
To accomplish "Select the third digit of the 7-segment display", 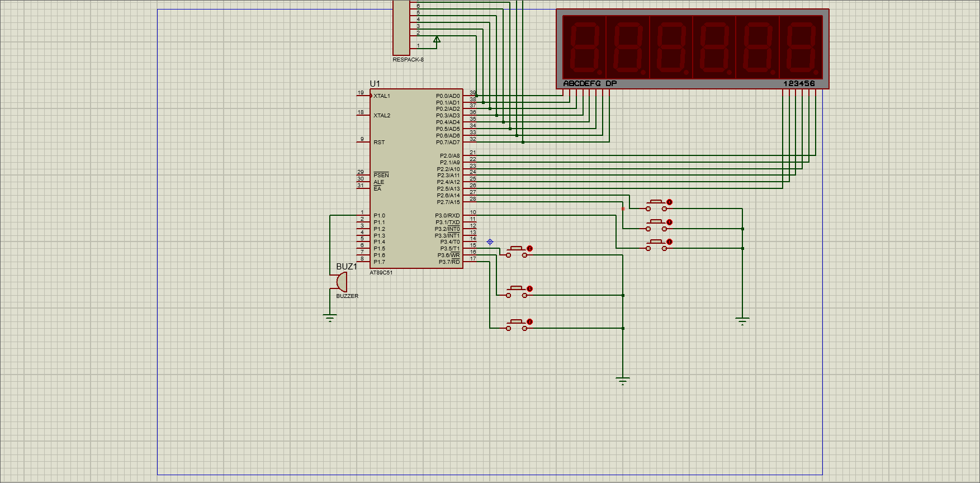I will [671, 46].
